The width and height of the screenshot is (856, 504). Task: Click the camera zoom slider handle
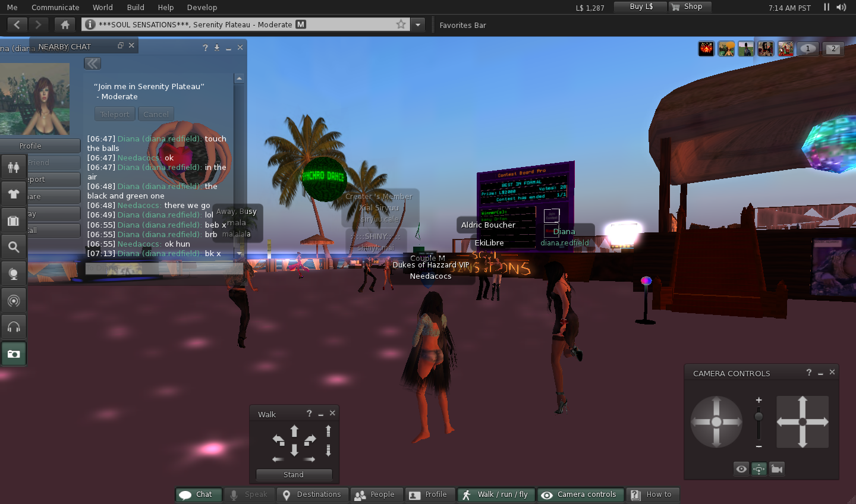pos(759,417)
